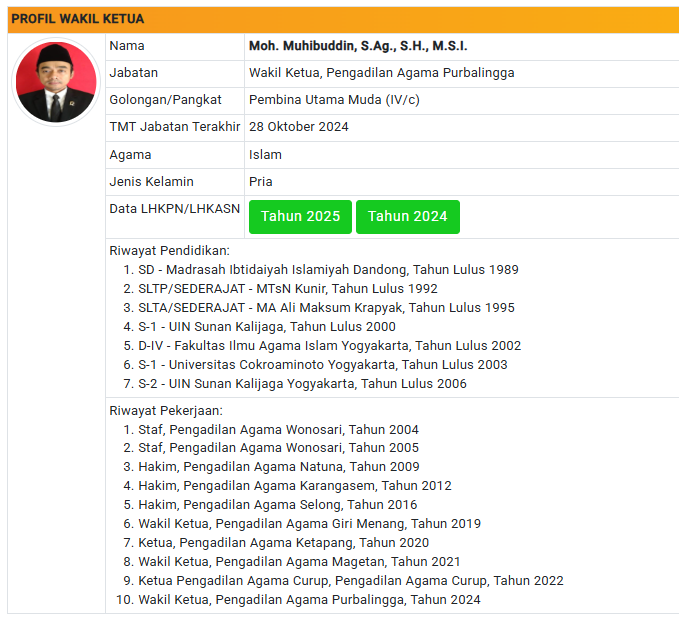
Task: Open the Tahun 2024 LHKPN data
Action: (x=407, y=217)
